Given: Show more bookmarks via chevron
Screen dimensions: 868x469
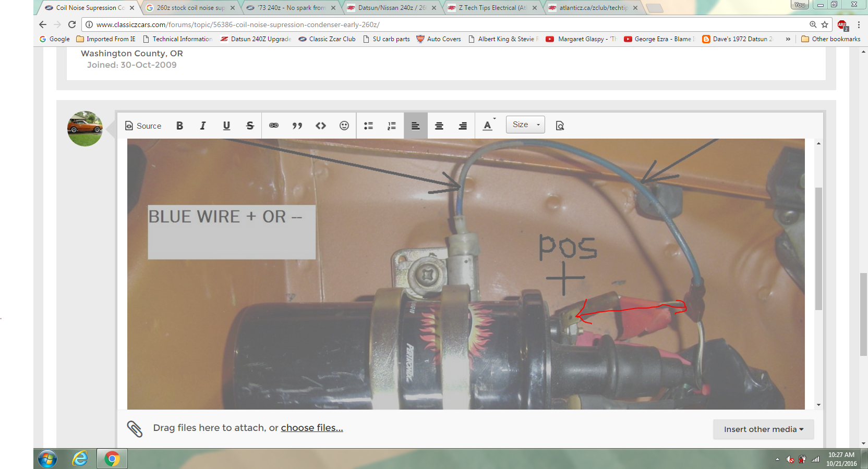Looking at the screenshot, I should [x=788, y=39].
